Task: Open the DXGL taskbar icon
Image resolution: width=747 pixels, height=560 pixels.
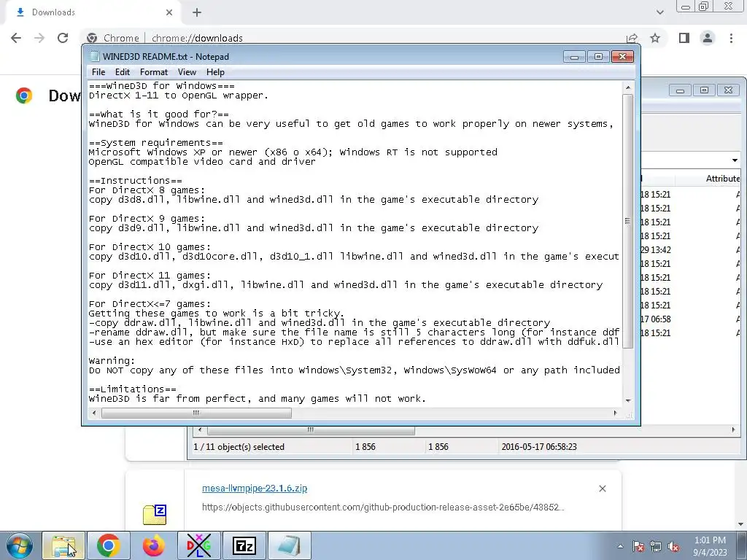Action: point(198,545)
